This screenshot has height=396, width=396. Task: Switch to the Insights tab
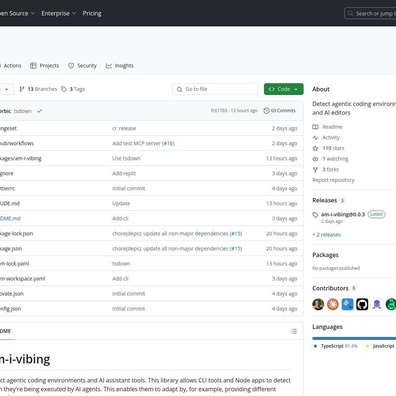point(120,66)
